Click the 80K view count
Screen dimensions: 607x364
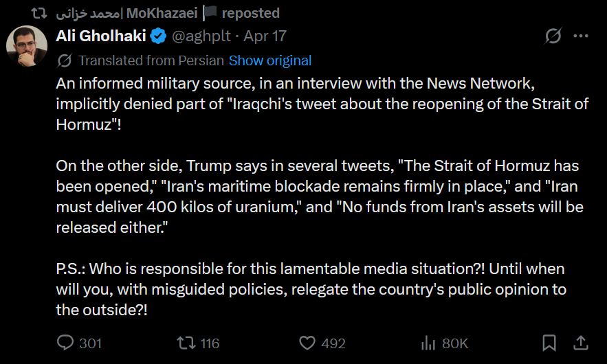455,343
